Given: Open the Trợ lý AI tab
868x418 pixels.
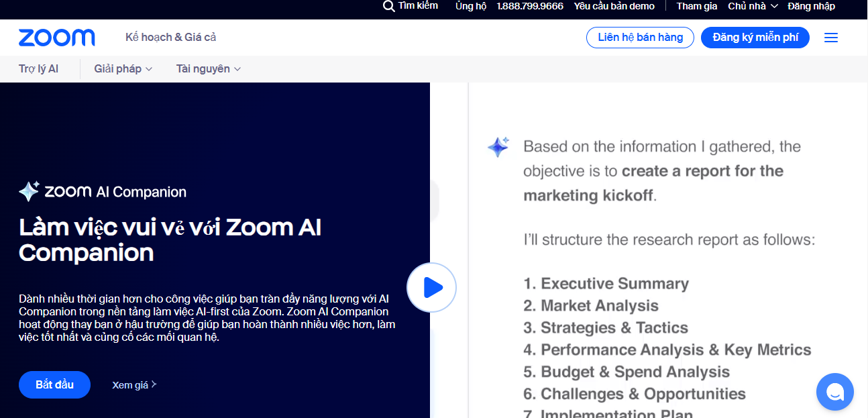Looking at the screenshot, I should 39,68.
